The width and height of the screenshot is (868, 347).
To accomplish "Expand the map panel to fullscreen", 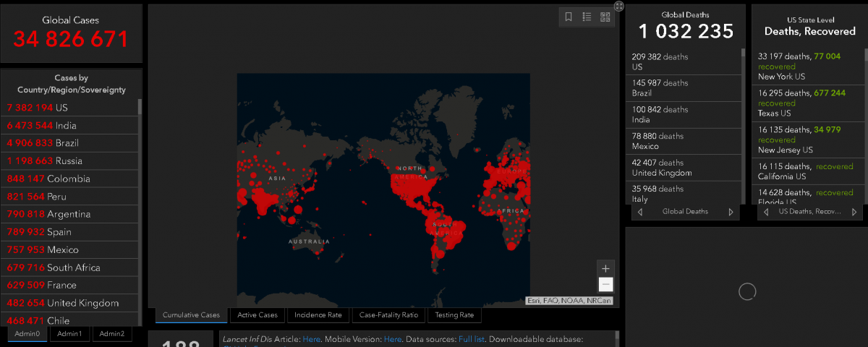I will pos(619,7).
